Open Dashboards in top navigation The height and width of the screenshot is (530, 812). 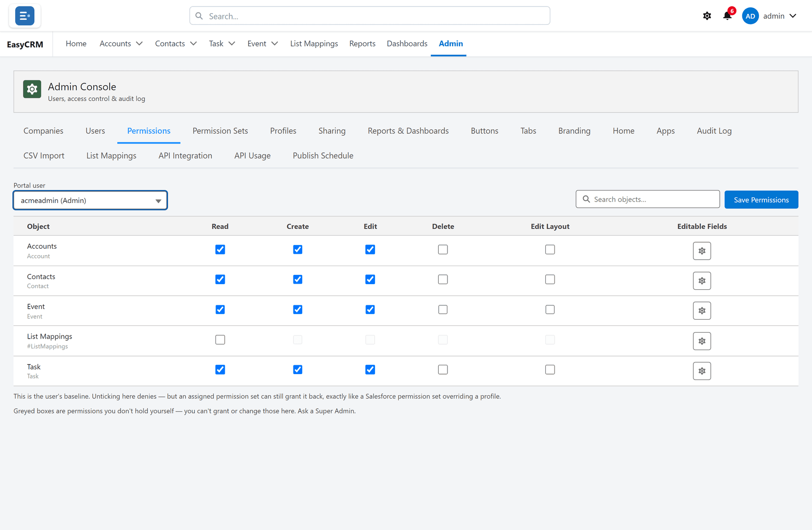[407, 44]
